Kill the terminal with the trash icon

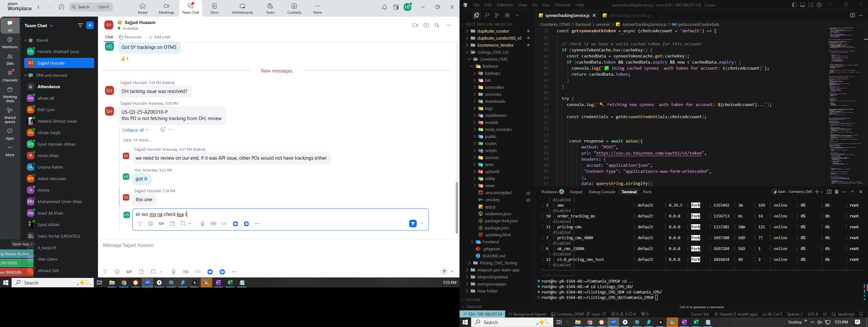click(836, 192)
